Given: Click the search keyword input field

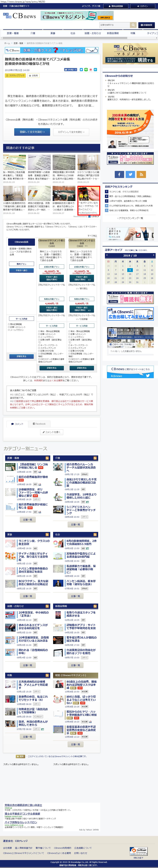Looking at the screenshot, I should pos(115,25).
